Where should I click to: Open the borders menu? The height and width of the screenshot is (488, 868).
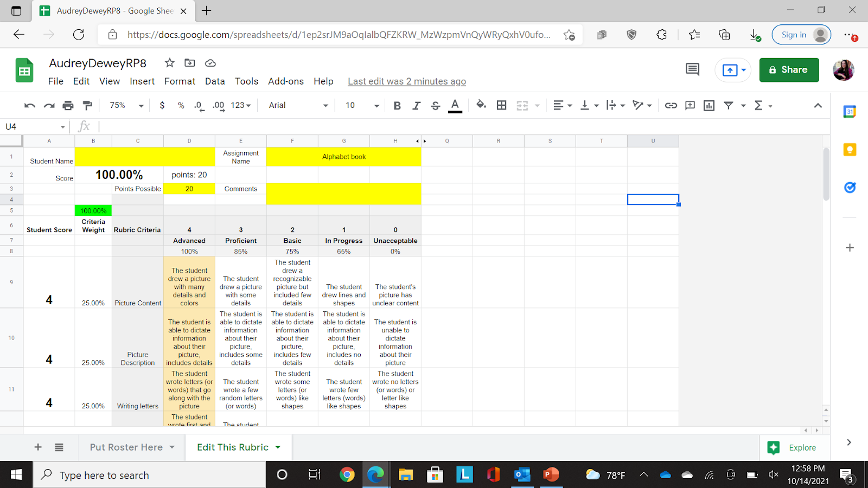coord(501,105)
